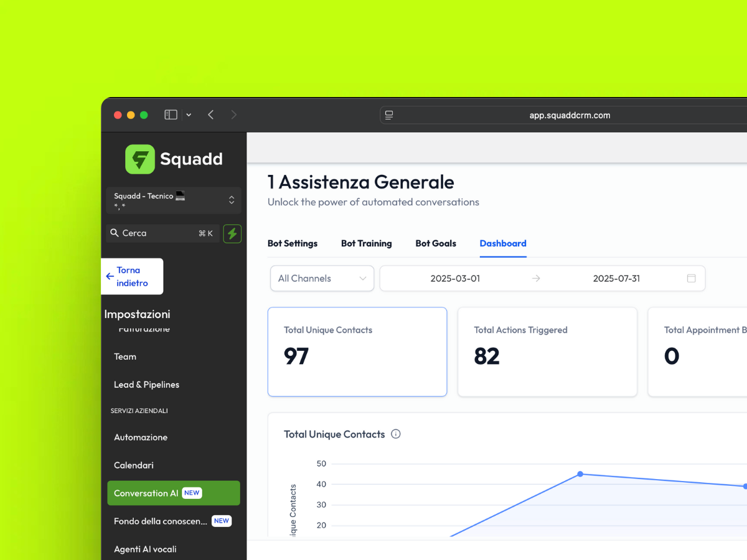This screenshot has height=560, width=747.
Task: Toggle the browser sidebar icon
Action: click(171, 114)
